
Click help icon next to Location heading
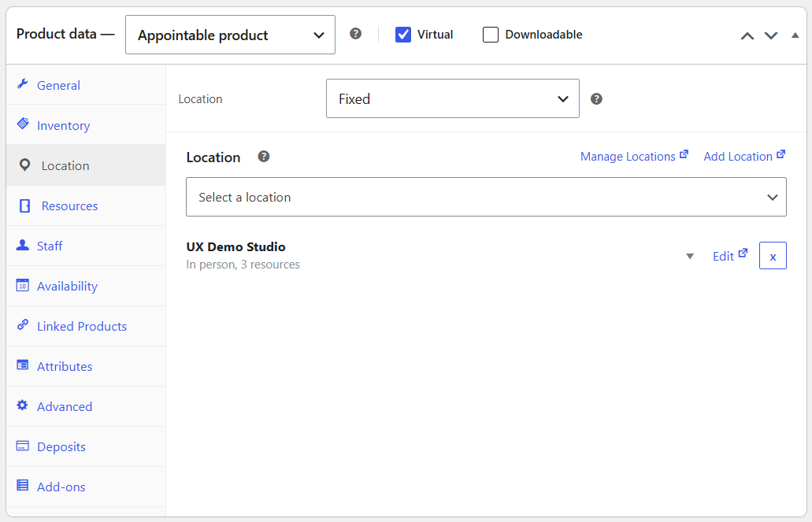pos(264,157)
